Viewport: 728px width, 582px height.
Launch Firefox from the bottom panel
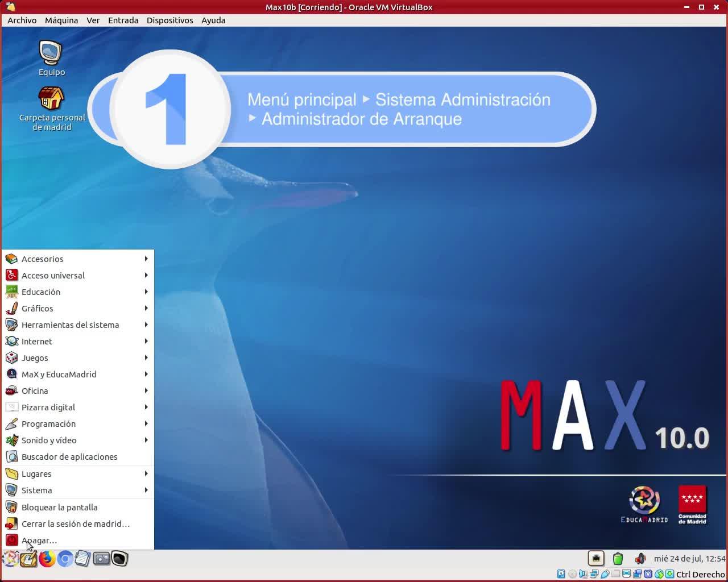[47, 559]
